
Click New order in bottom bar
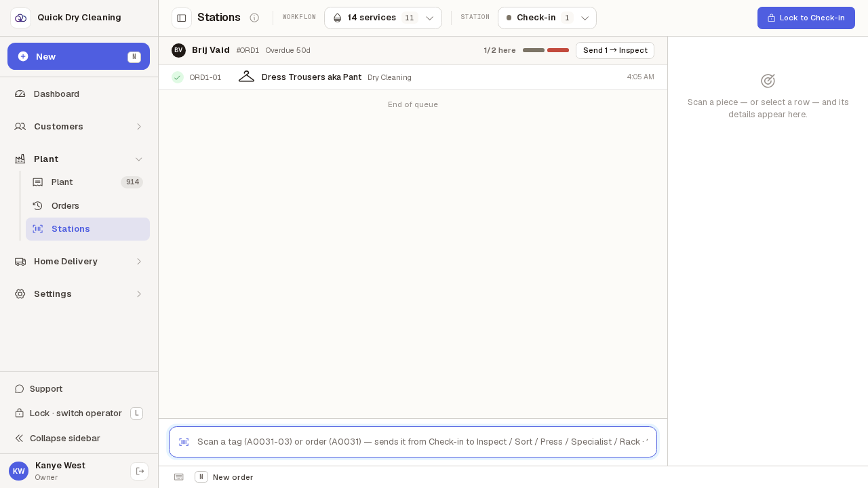233,477
